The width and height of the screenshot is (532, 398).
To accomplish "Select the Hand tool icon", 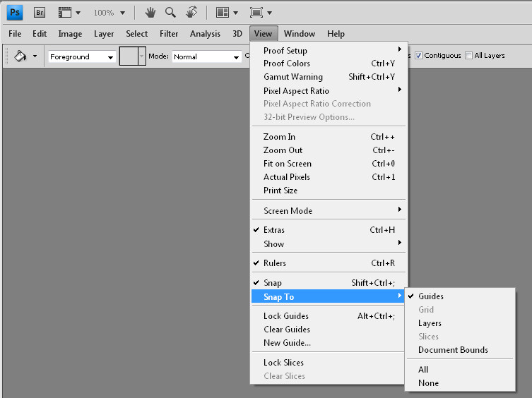I will pos(150,13).
